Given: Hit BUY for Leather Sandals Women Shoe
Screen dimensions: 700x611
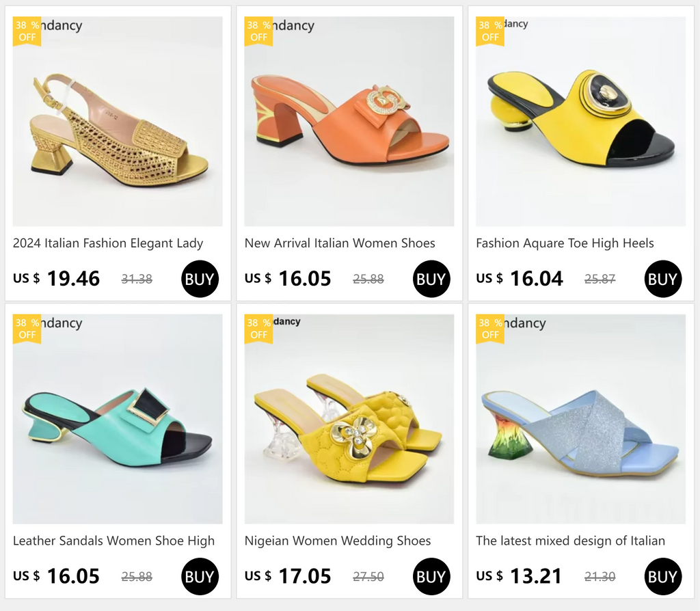Looking at the screenshot, I should [200, 576].
